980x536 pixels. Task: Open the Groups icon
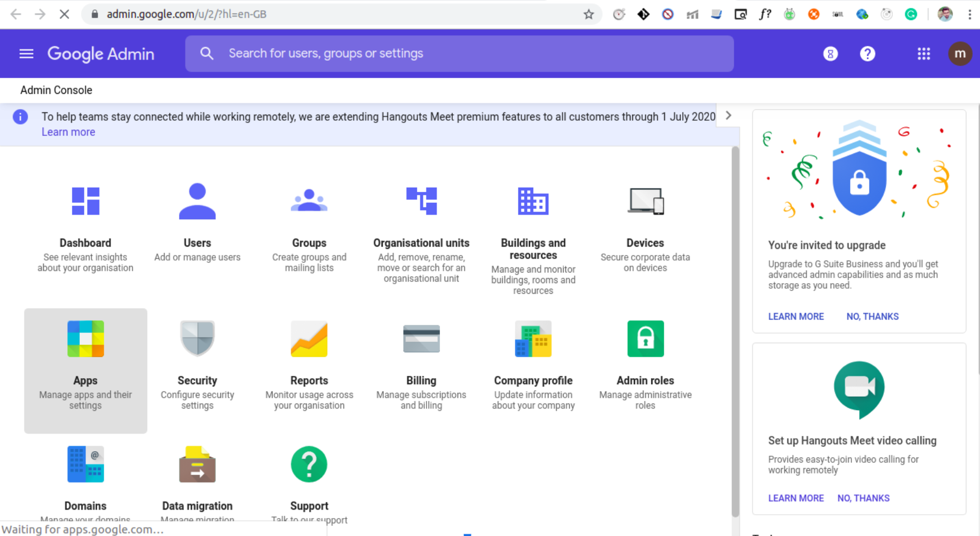[309, 201]
